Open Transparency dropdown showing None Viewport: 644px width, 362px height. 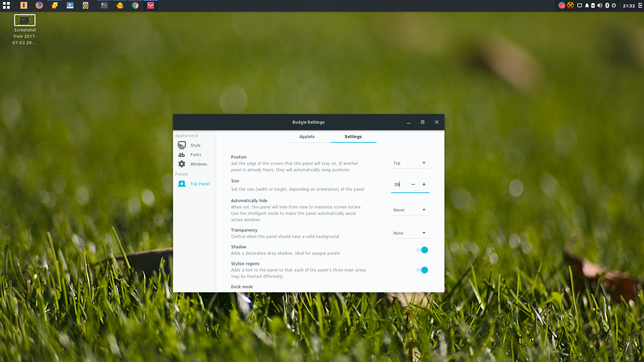pyautogui.click(x=410, y=233)
